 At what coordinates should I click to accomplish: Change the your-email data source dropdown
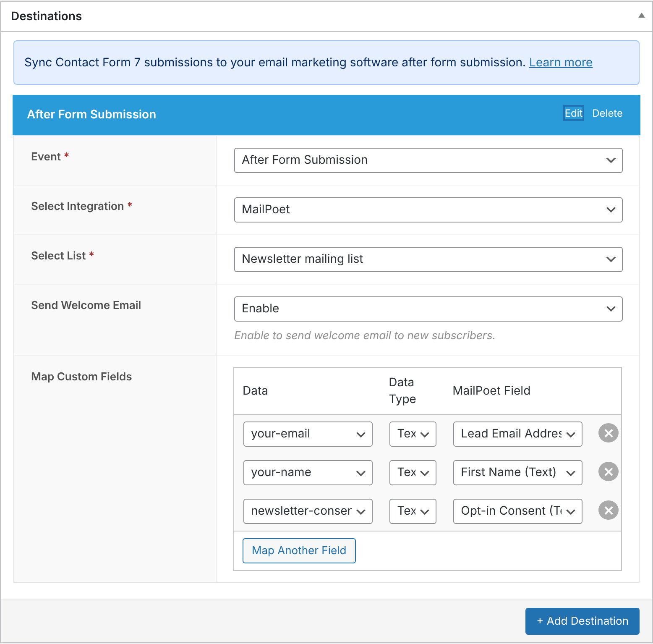(x=308, y=434)
